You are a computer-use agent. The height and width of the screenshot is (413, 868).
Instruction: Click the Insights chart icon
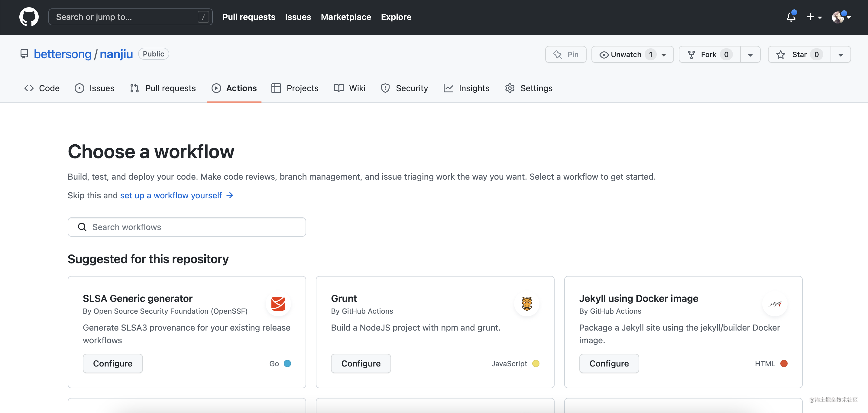449,88
